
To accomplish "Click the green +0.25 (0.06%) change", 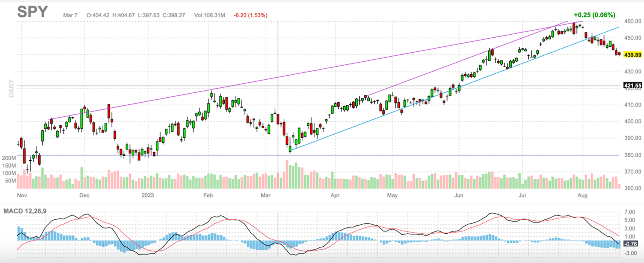I will (x=594, y=15).
